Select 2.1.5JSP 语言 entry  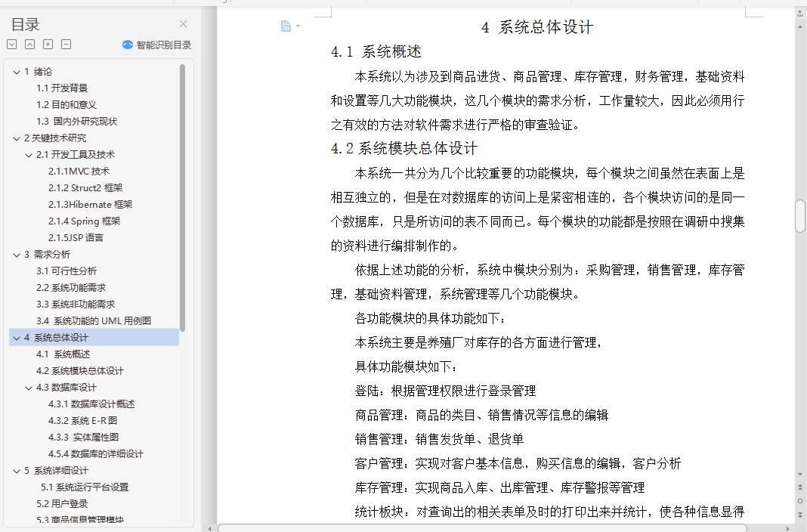click(76, 238)
